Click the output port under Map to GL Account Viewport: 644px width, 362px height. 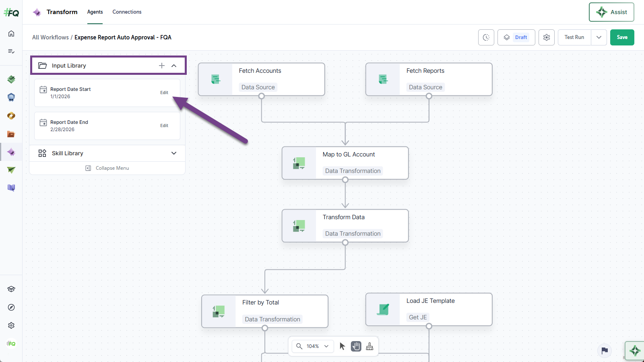coord(345,180)
